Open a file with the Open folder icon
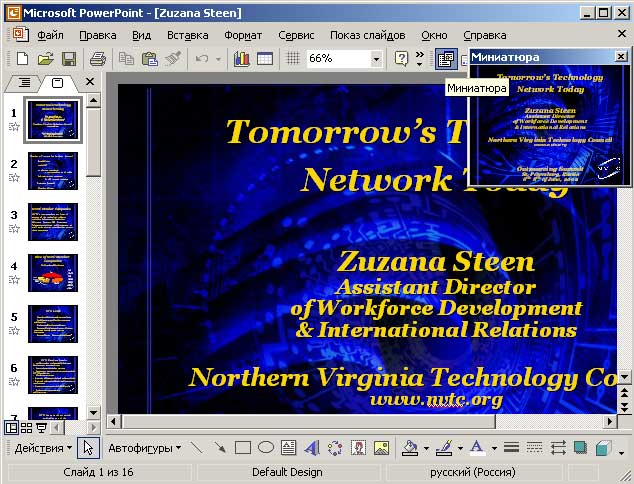 pos(46,59)
